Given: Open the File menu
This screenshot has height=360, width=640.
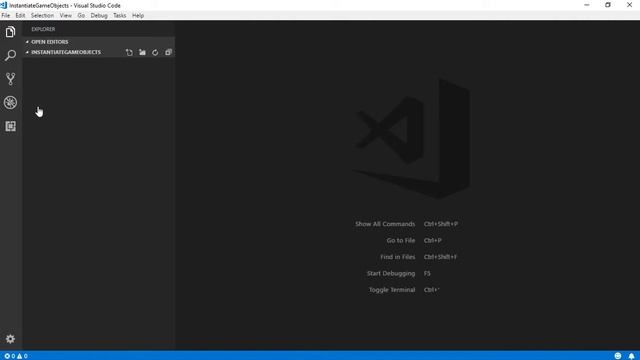Looking at the screenshot, I should tap(6, 16).
